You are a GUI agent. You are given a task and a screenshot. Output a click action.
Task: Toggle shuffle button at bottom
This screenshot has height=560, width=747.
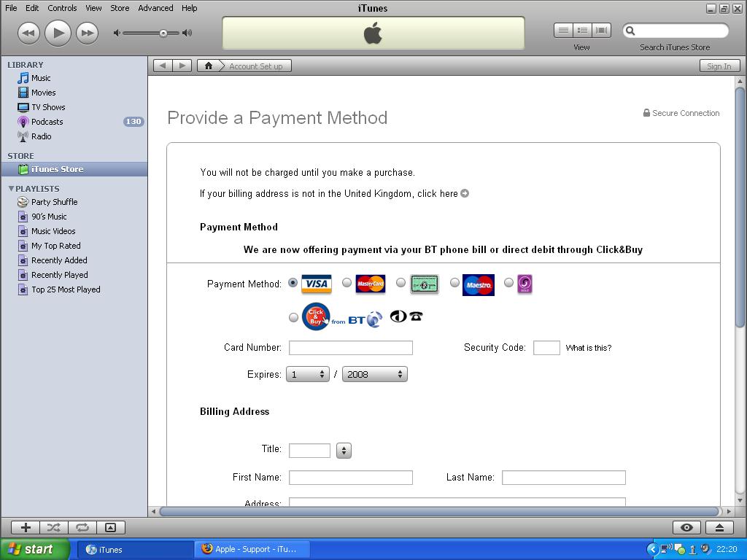point(54,527)
